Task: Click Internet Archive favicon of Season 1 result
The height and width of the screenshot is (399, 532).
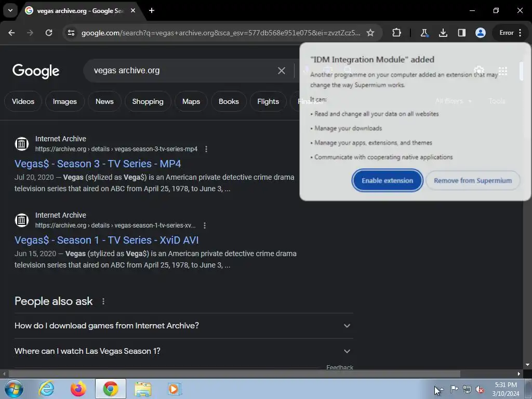Action: click(x=22, y=220)
